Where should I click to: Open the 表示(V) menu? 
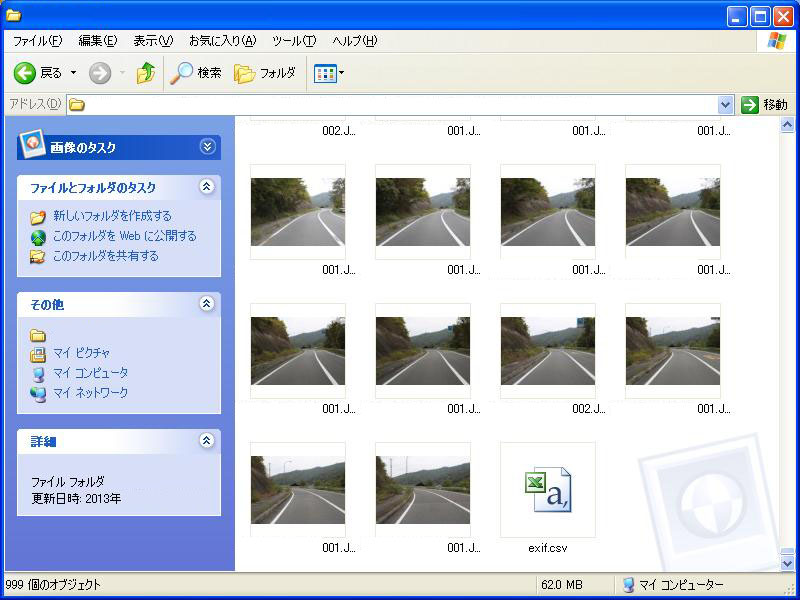pyautogui.click(x=153, y=41)
